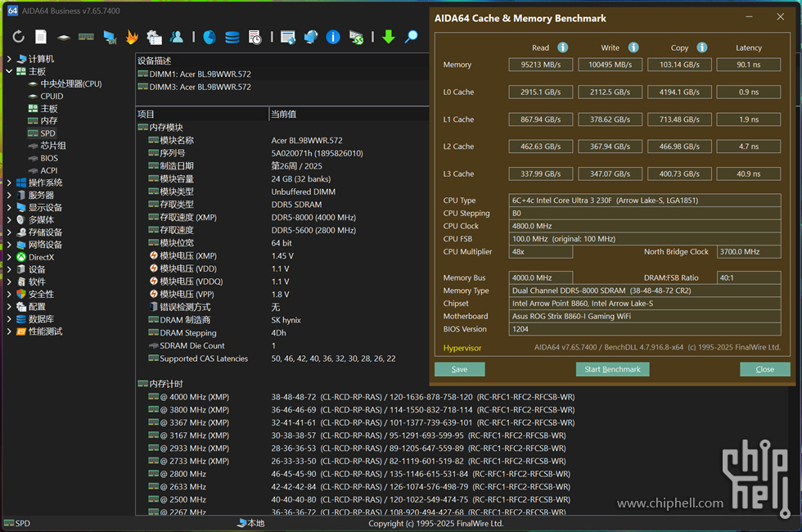
Task: Click the Read column info icon
Action: (x=563, y=47)
